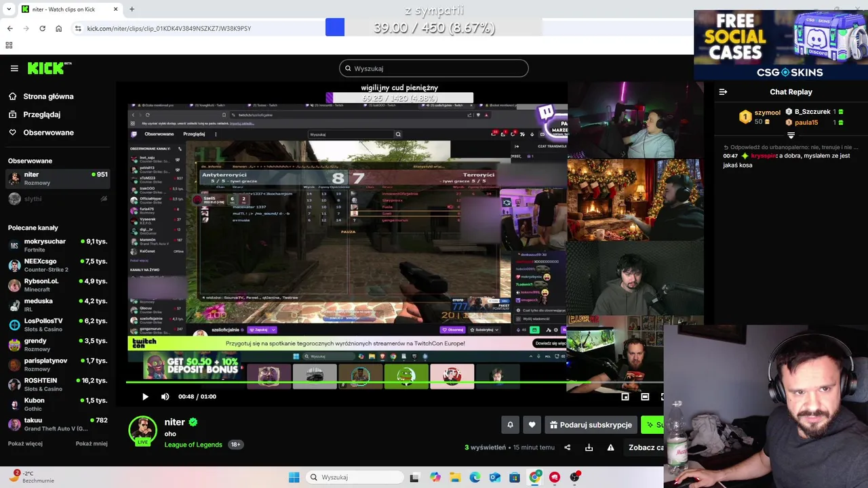Go to Strona główna
The width and height of the screenshot is (868, 488).
pyautogui.click(x=41, y=96)
